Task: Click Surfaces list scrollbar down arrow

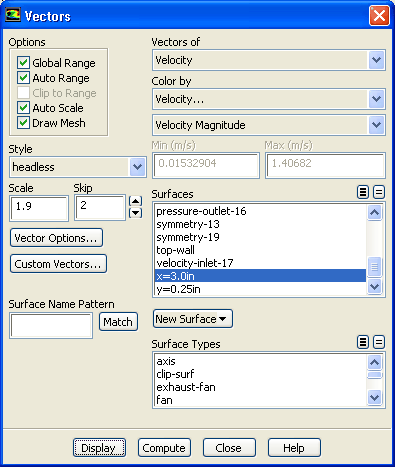Action: click(374, 286)
